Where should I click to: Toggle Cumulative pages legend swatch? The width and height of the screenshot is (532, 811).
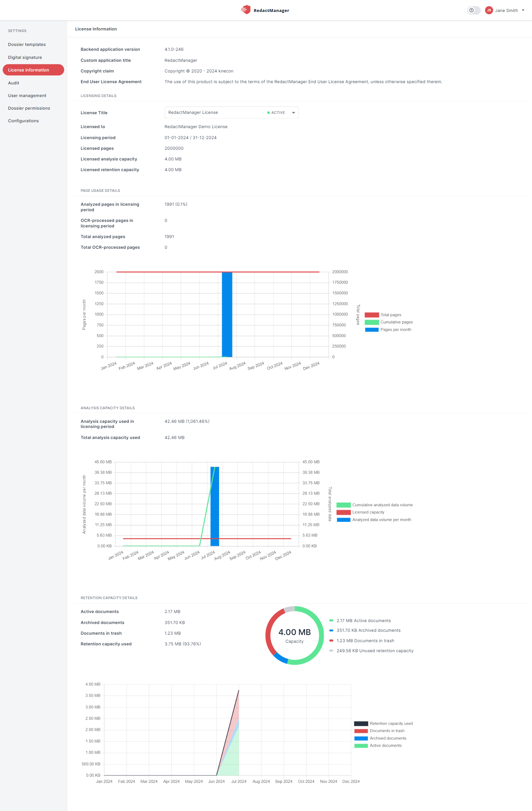click(372, 322)
